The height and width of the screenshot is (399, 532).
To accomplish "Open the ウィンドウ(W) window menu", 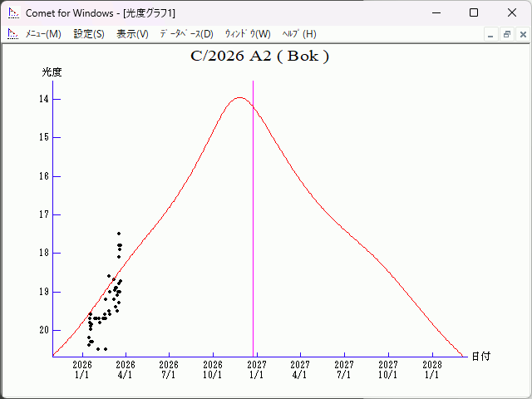I will pyautogui.click(x=248, y=34).
